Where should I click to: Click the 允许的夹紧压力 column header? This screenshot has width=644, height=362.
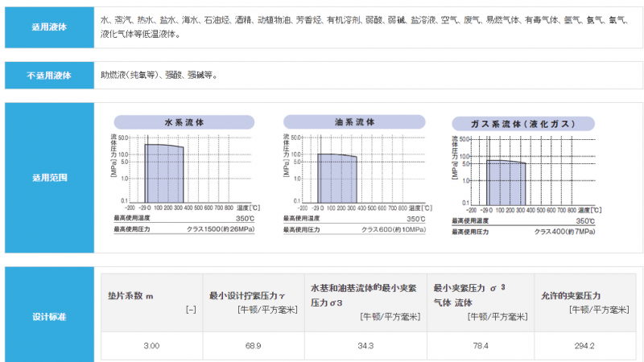tap(572, 296)
